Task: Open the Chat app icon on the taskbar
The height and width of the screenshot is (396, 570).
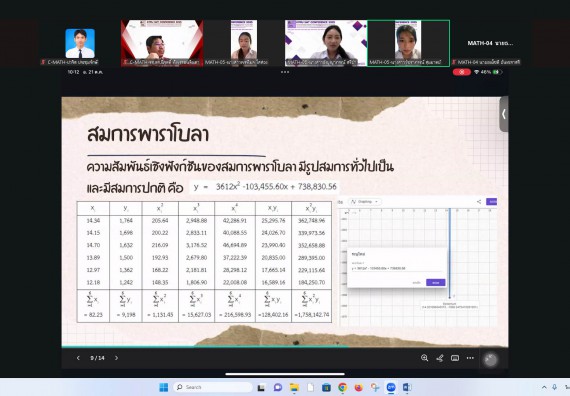Action: pyautogui.click(x=278, y=388)
